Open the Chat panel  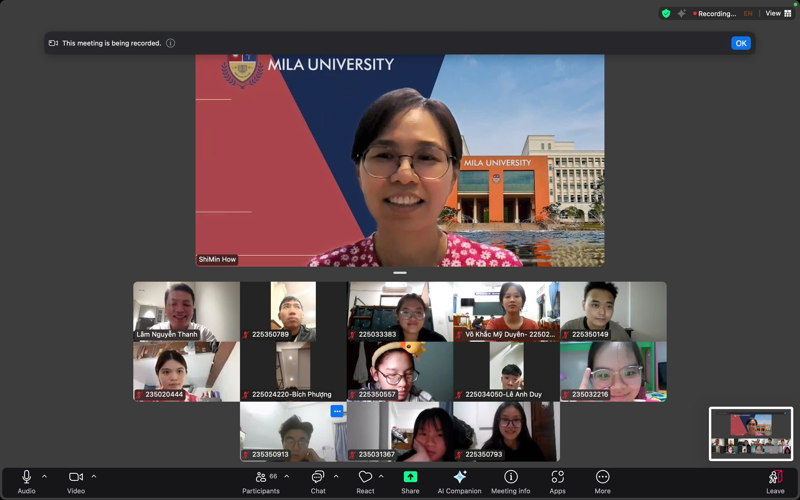pos(318,482)
